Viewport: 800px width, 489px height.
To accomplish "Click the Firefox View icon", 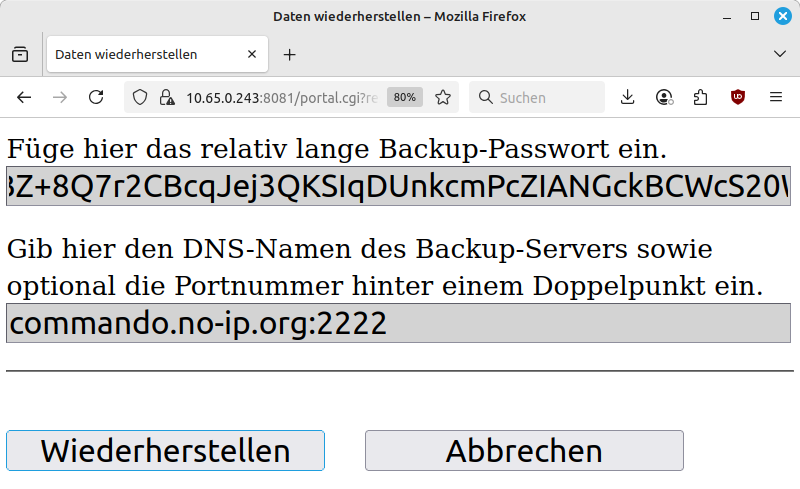I will coord(20,55).
